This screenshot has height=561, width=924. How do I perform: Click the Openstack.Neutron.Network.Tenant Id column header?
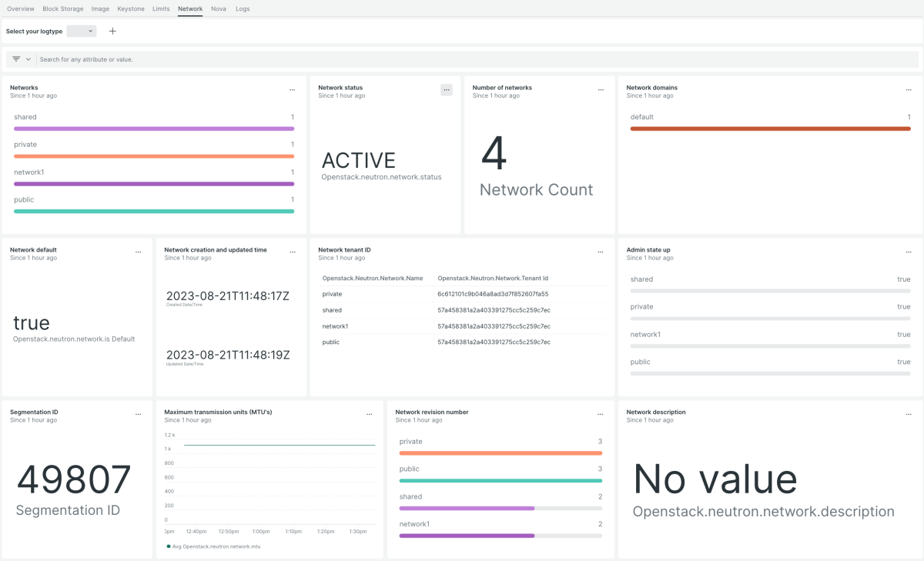493,278
